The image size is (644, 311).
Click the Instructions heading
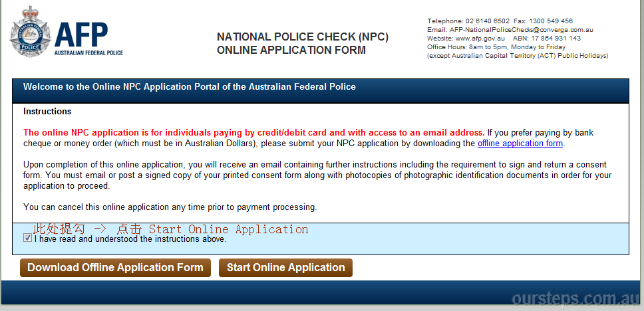click(x=47, y=112)
